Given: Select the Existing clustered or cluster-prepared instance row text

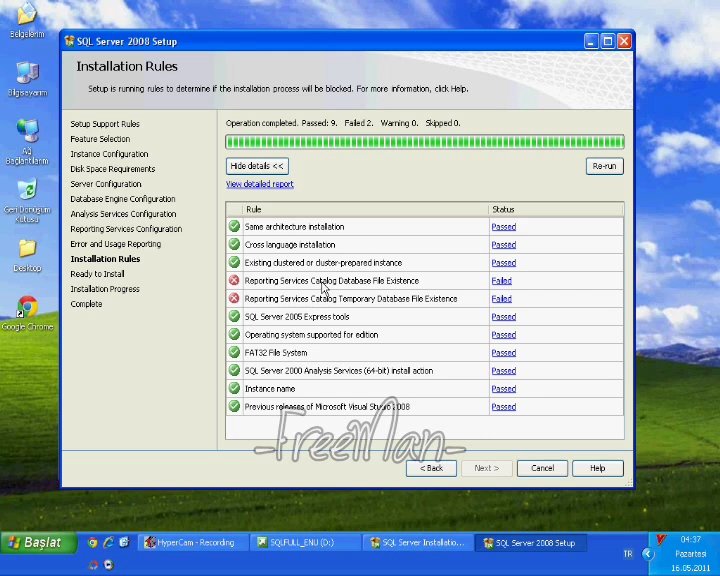Looking at the screenshot, I should tap(323, 263).
